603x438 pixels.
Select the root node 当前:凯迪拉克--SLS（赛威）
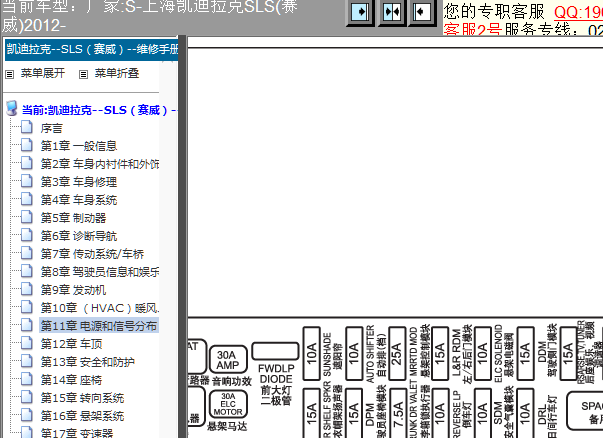point(99,110)
